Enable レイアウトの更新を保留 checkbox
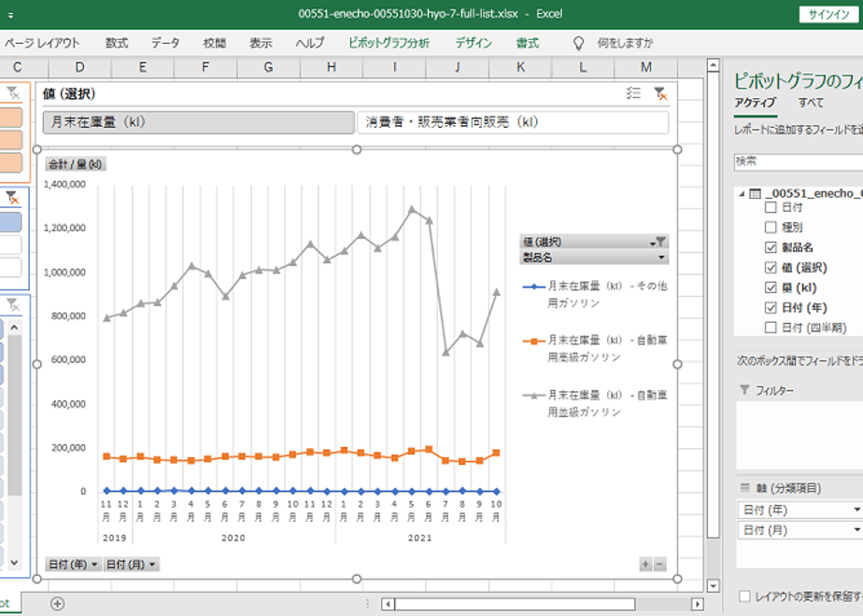 coord(744,596)
